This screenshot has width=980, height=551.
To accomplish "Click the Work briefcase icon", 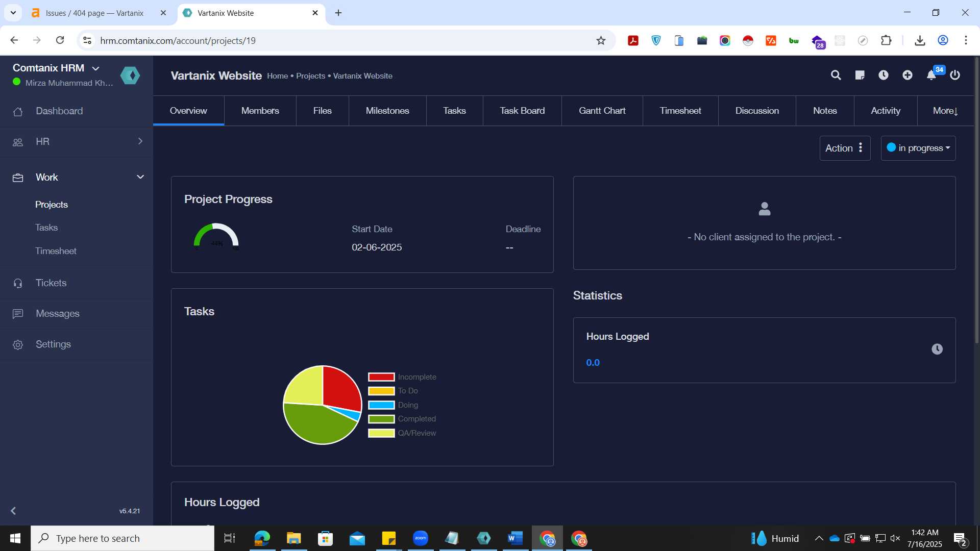I will 18,178.
